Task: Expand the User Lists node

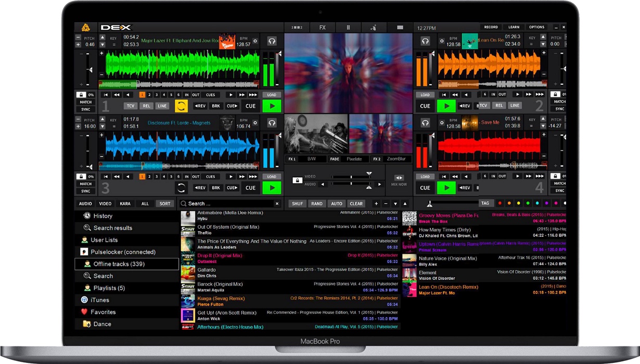Action: [104, 240]
